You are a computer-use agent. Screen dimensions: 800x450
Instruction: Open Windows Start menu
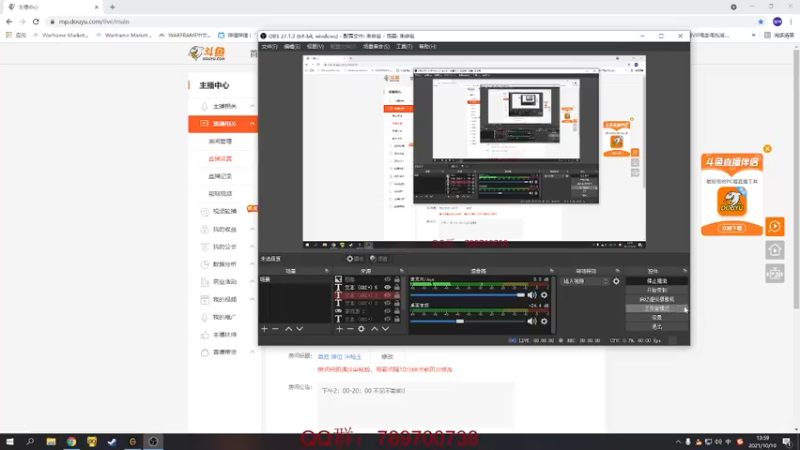[10, 442]
